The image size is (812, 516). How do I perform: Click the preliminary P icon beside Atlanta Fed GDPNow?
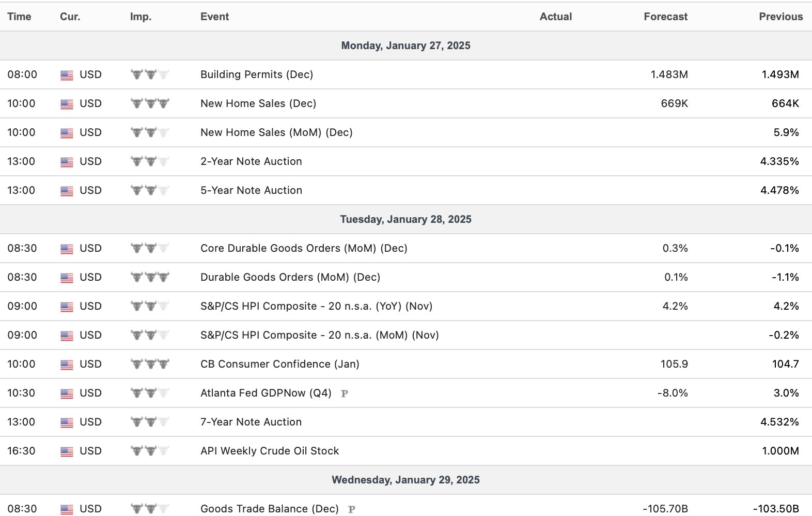click(345, 393)
